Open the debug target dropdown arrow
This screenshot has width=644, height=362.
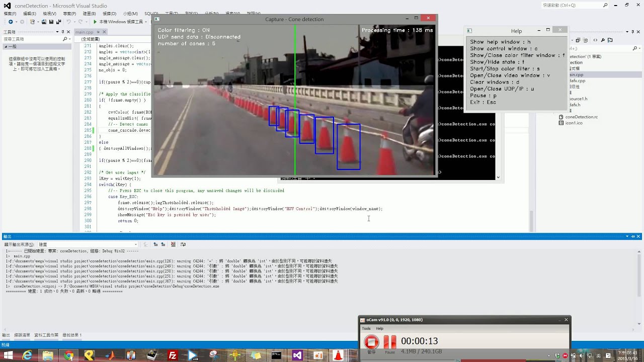[146, 22]
